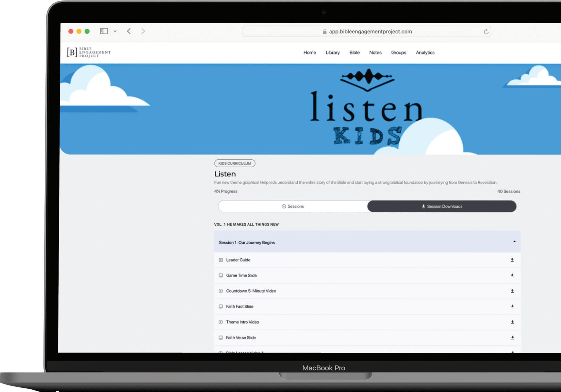Navigate to the Bible section
The width and height of the screenshot is (561, 392).
355,53
